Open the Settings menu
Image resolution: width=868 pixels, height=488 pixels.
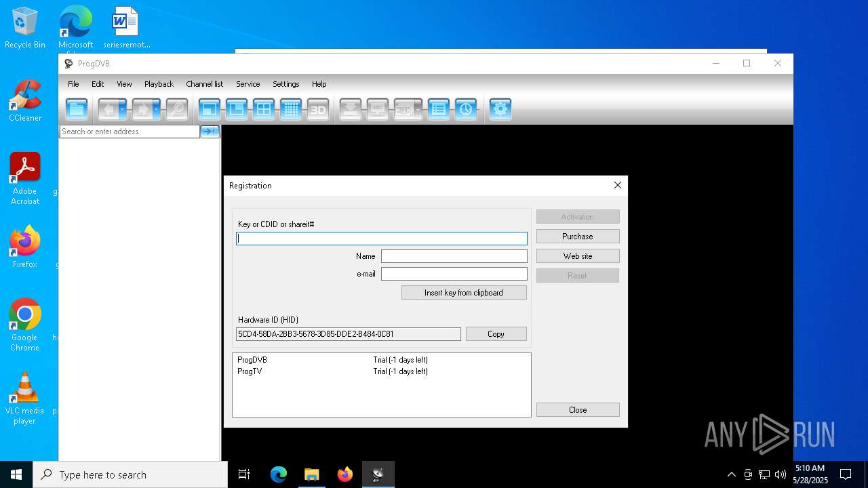coord(285,84)
